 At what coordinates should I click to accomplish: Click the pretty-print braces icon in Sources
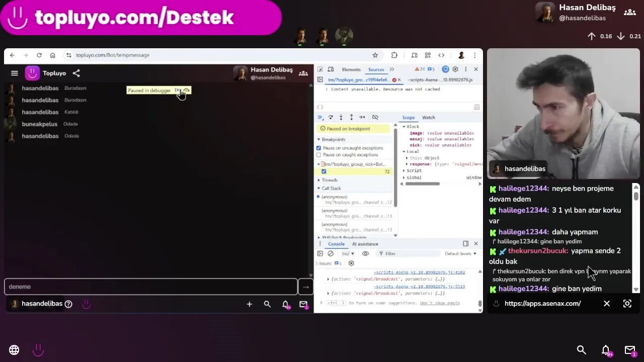tap(319, 107)
